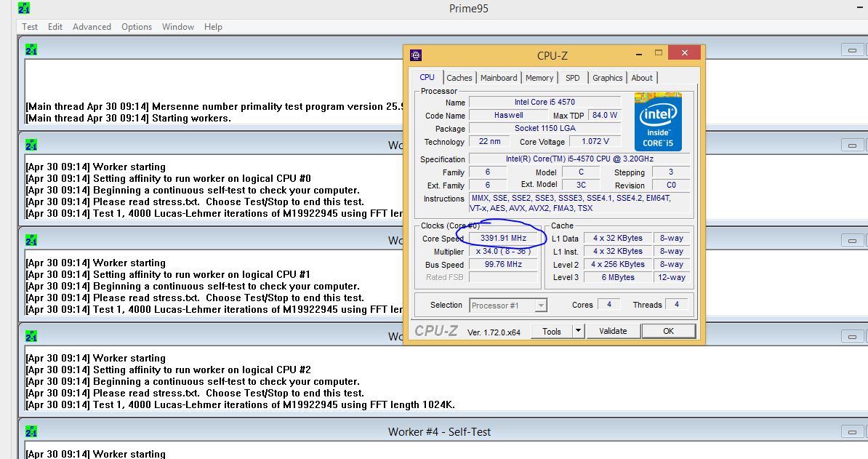Screen dimensions: 868x459
Task: Click the Level 2 4 x 256 KBytes value
Action: [618, 264]
